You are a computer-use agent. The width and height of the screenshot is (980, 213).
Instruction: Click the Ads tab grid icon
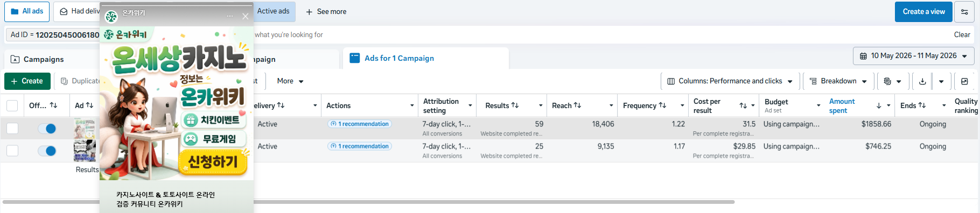click(x=355, y=58)
